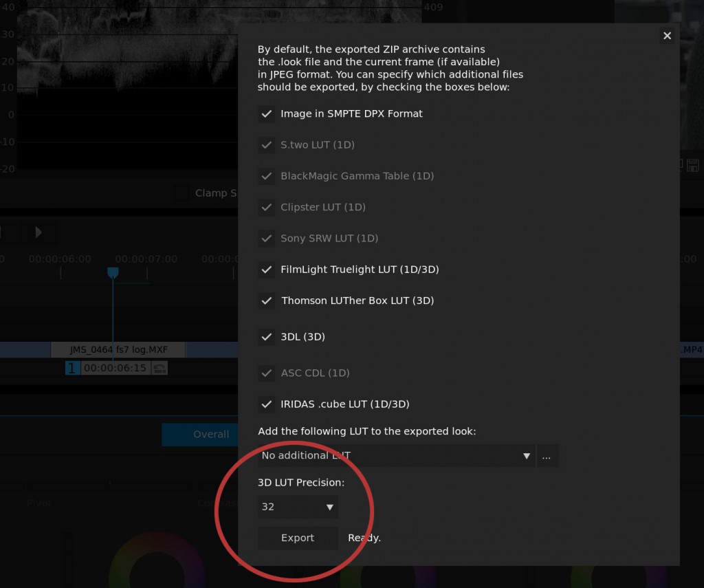The height and width of the screenshot is (588, 704).
Task: Select the JMS_0464 fs7 log.MXF clip
Action: click(x=118, y=349)
